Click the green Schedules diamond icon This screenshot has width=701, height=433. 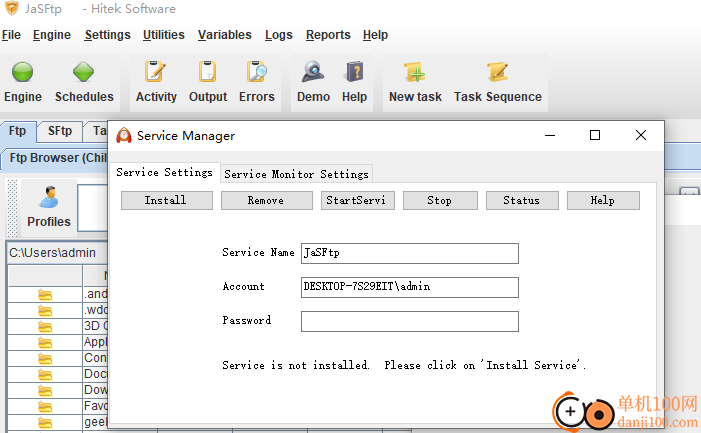(84, 71)
